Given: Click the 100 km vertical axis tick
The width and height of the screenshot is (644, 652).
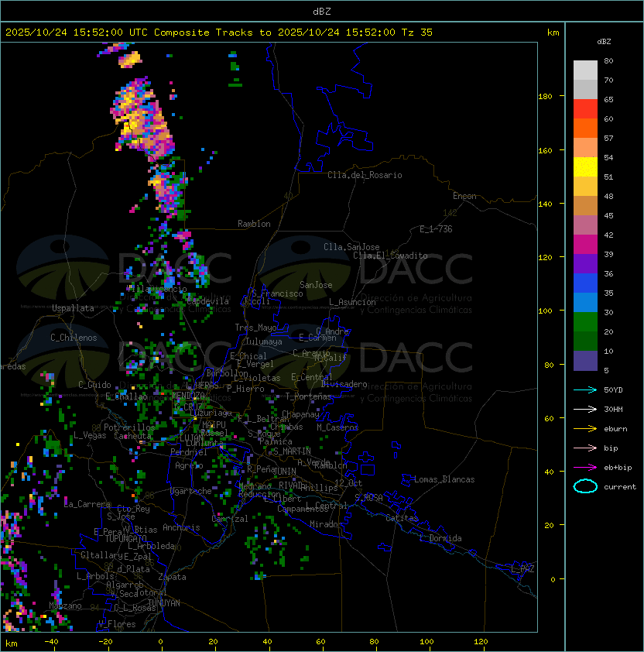Looking at the screenshot, I should (x=545, y=311).
